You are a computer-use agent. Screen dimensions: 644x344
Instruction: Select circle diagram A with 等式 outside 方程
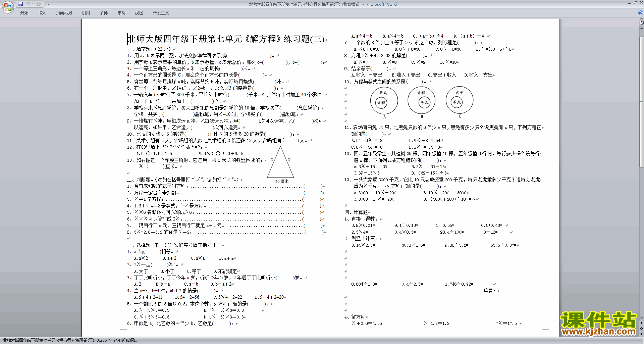click(384, 101)
